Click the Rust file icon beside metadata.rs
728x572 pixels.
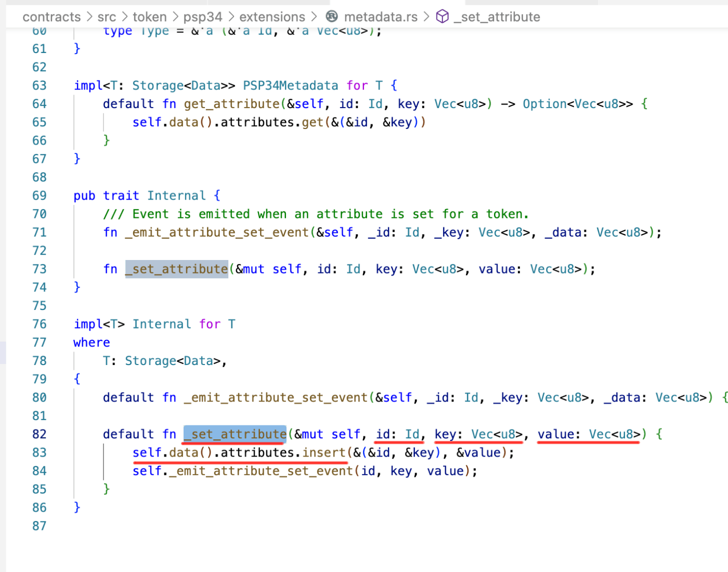332,17
